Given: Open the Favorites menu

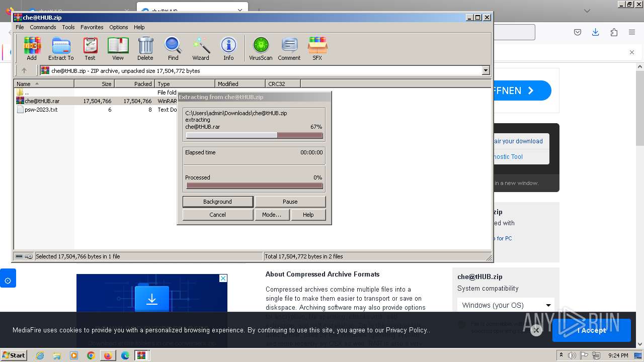Looking at the screenshot, I should tap(92, 27).
